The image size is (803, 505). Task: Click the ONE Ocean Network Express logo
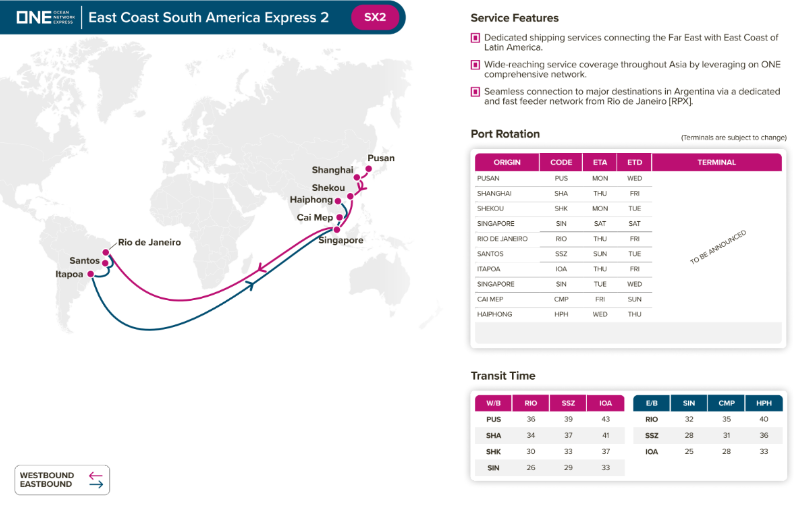pos(43,17)
